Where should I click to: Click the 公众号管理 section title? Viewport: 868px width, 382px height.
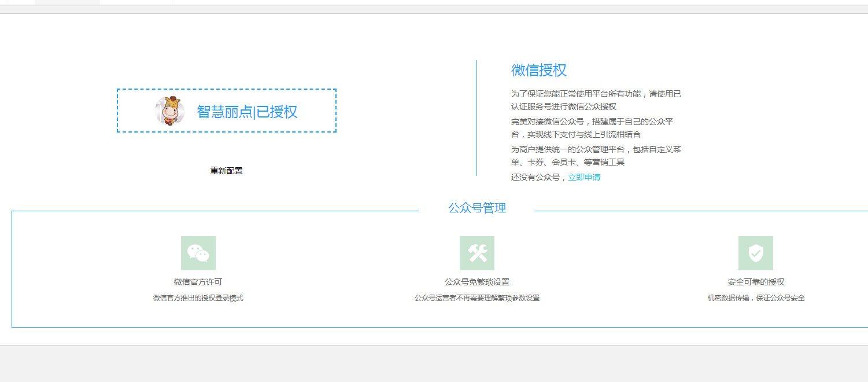(477, 208)
